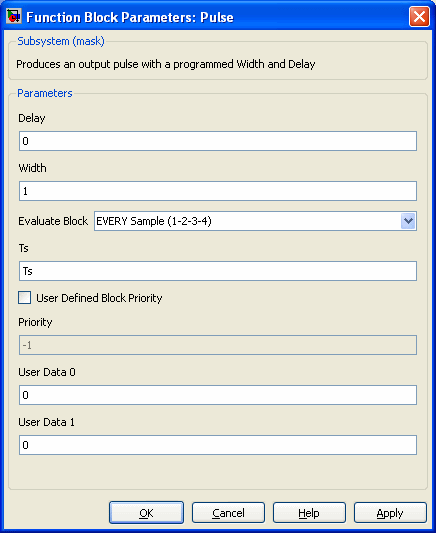Click the pulse description text
The image size is (436, 533).
click(166, 64)
